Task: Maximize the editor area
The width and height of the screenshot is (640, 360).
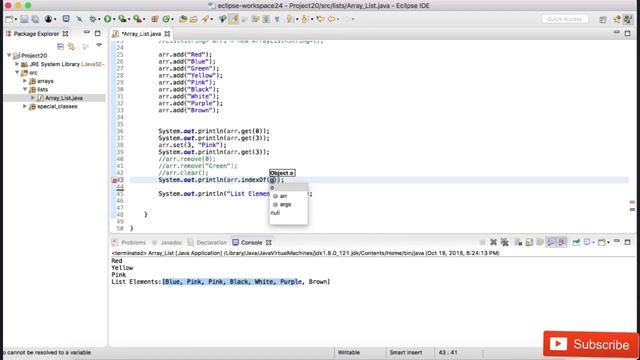Action: click(x=628, y=33)
